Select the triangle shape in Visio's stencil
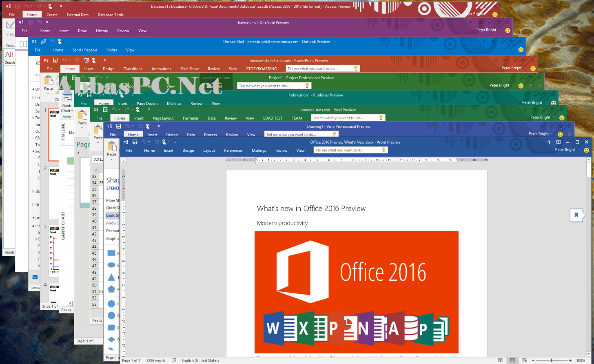594x364 pixels. (111, 277)
